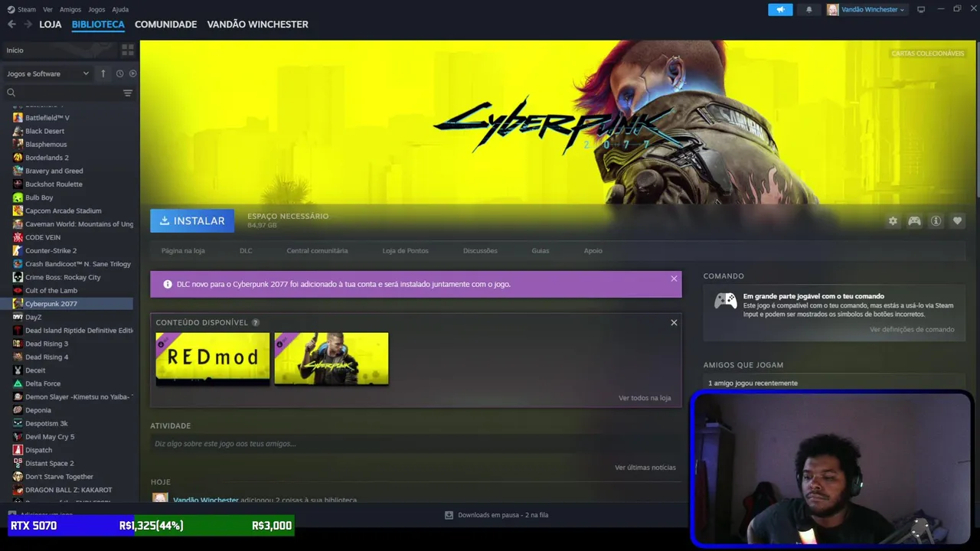Screen dimensions: 980x551
Task: Open the Apoio tab
Action: 593,251
